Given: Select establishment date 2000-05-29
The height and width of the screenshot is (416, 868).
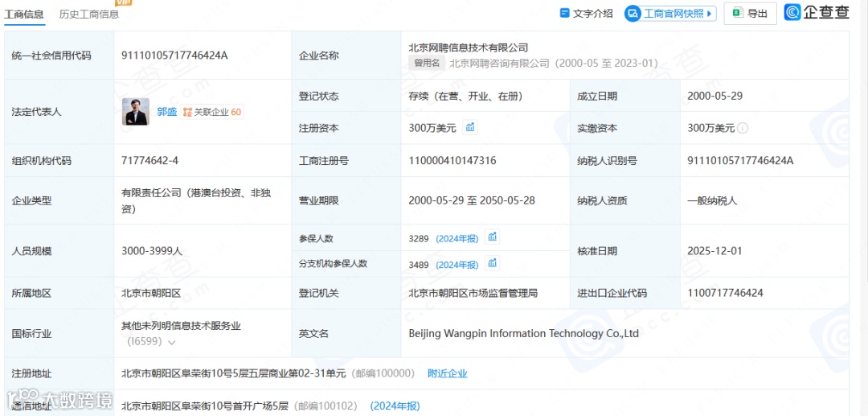Looking at the screenshot, I should pos(714,96).
